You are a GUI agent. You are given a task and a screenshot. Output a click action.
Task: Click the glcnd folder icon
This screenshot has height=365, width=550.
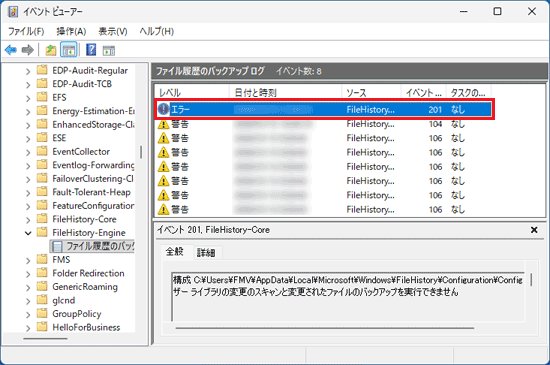(x=42, y=300)
